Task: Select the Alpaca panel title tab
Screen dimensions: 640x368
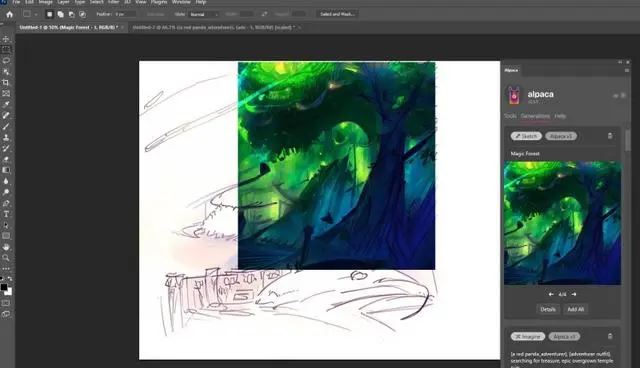Action: 511,70
